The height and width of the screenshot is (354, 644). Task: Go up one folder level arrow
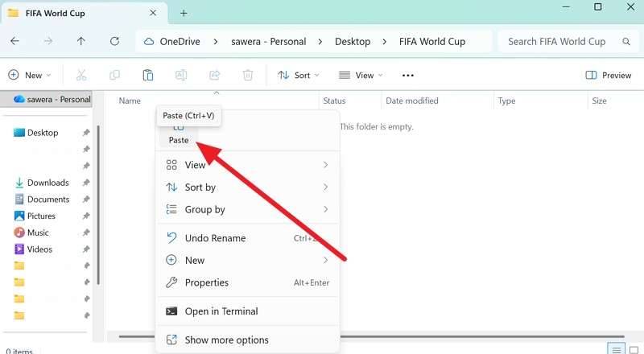[81, 41]
